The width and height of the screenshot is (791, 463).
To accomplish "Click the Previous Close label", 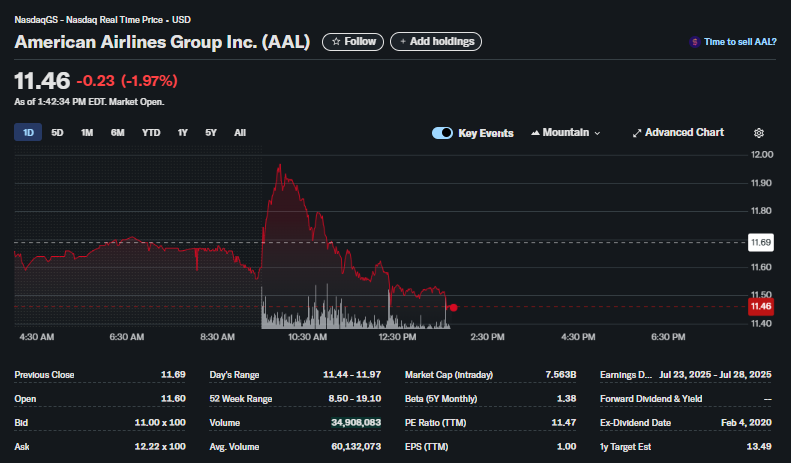I will (x=44, y=375).
